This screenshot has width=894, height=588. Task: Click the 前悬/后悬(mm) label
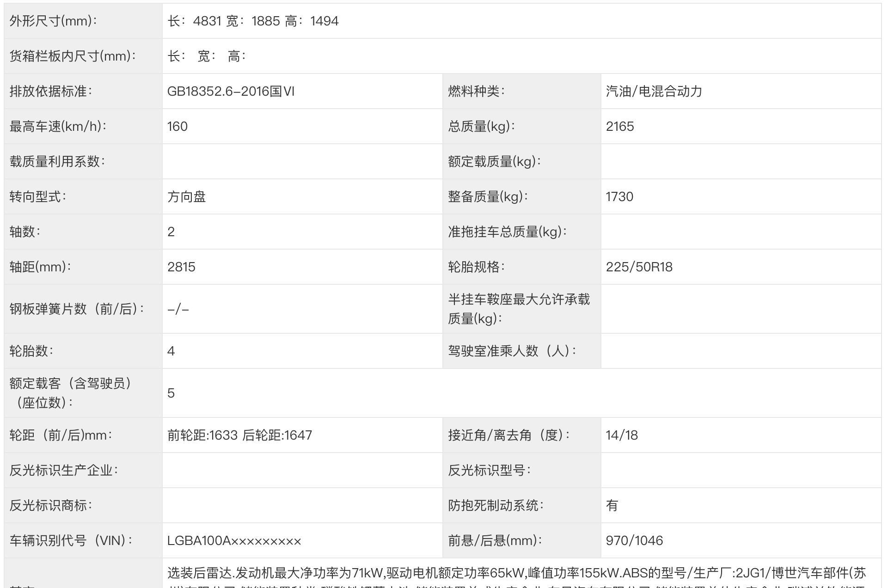[x=495, y=541]
